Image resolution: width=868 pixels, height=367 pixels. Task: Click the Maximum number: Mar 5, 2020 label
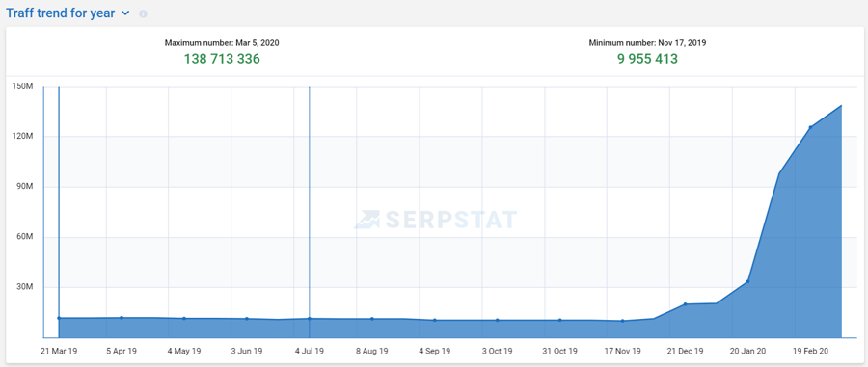(222, 42)
